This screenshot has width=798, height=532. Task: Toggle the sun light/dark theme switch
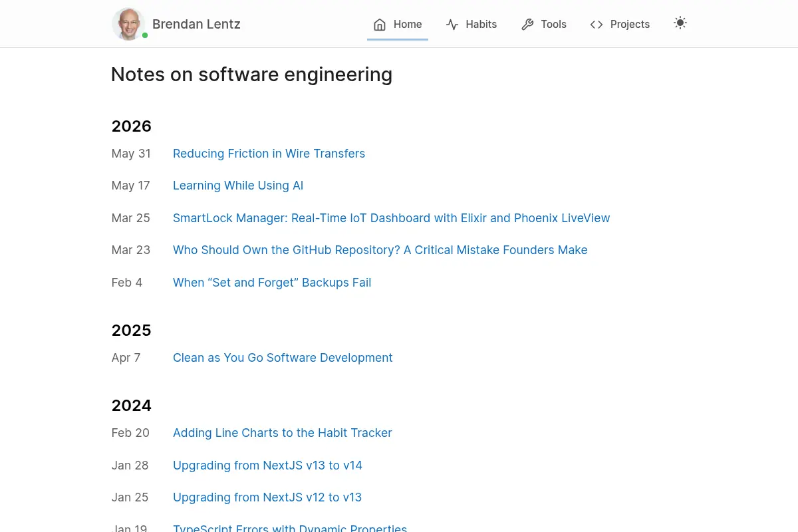click(x=680, y=23)
